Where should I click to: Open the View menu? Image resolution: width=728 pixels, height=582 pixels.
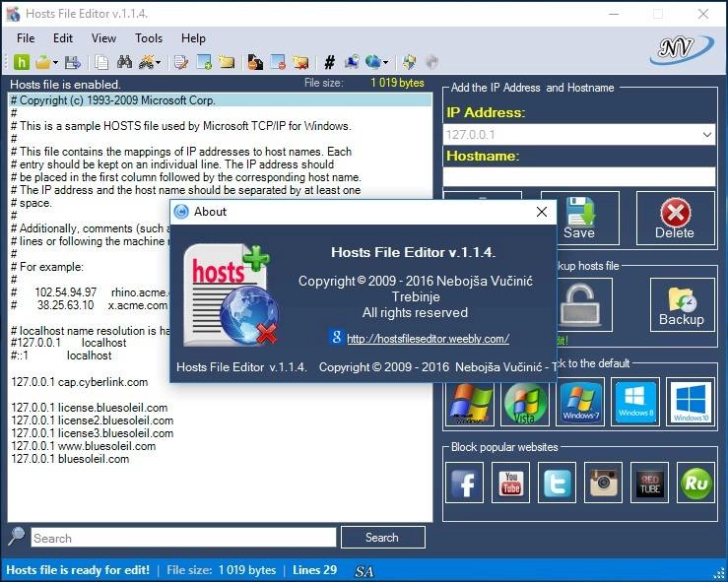(x=103, y=38)
